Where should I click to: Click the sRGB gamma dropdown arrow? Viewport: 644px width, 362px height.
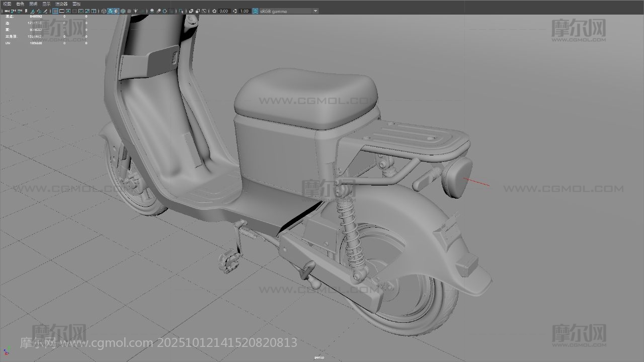[x=315, y=11]
